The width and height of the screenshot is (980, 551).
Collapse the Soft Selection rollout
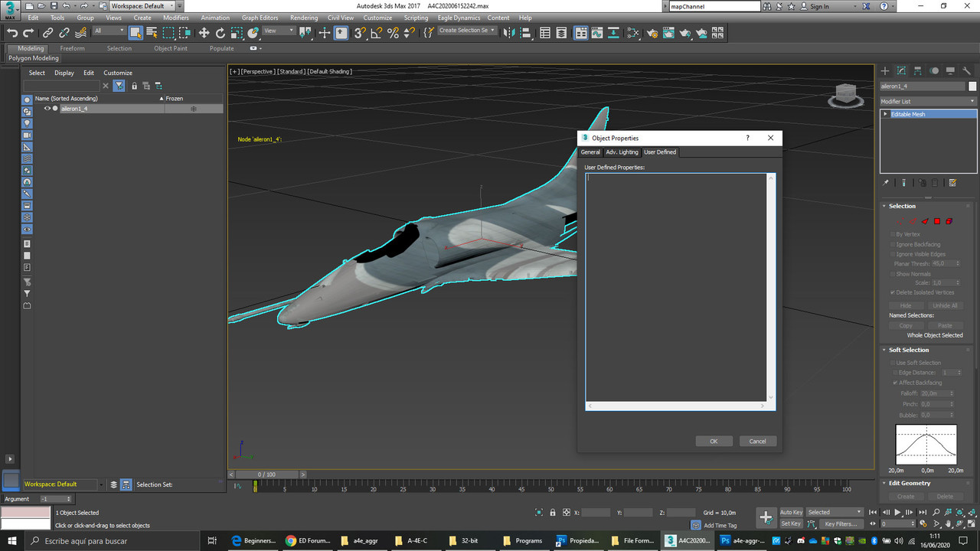coord(907,350)
